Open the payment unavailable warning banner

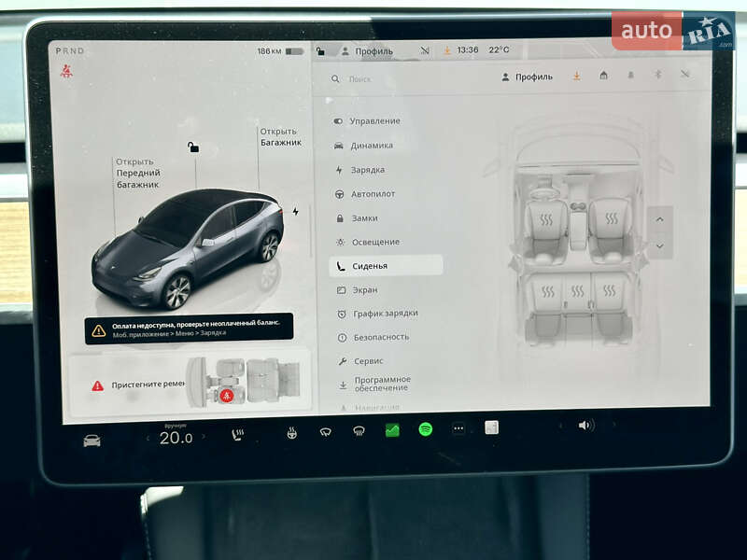click(x=189, y=329)
